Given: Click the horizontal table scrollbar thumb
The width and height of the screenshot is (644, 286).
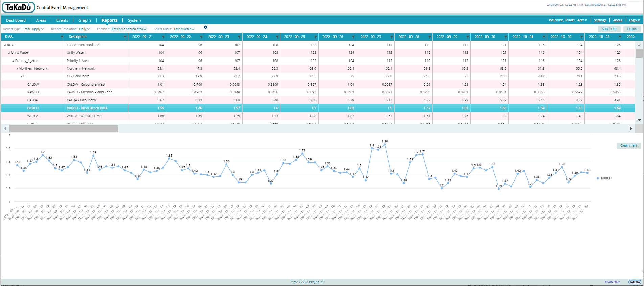Looking at the screenshot, I should point(64,128).
